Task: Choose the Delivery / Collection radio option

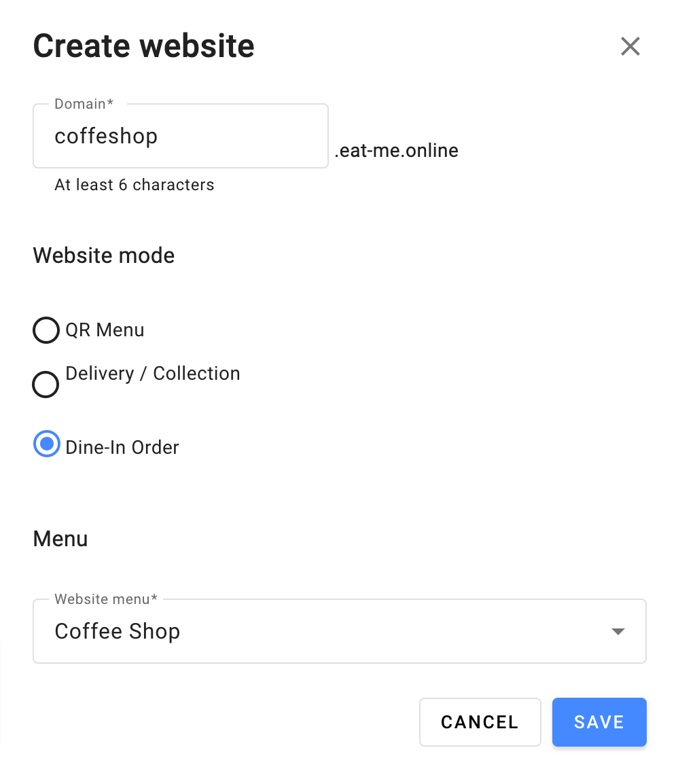Action: coord(46,385)
